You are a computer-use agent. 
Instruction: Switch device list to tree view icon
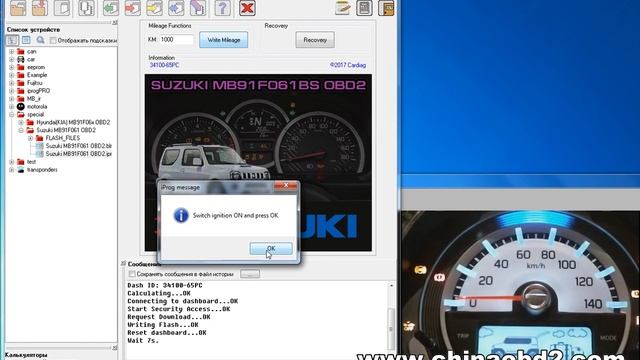coord(12,40)
